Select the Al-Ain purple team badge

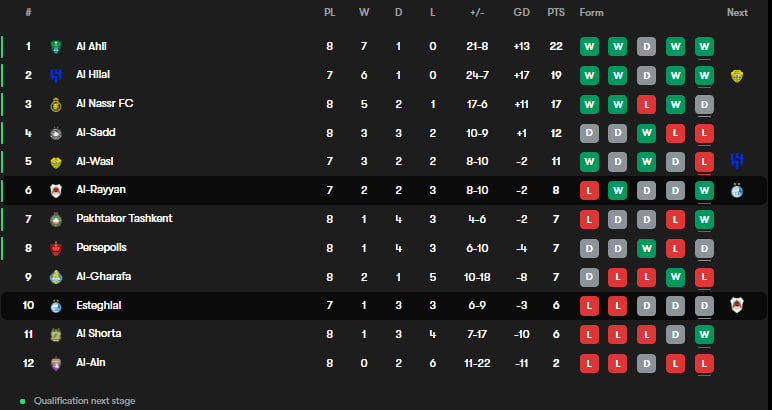pyautogui.click(x=56, y=364)
